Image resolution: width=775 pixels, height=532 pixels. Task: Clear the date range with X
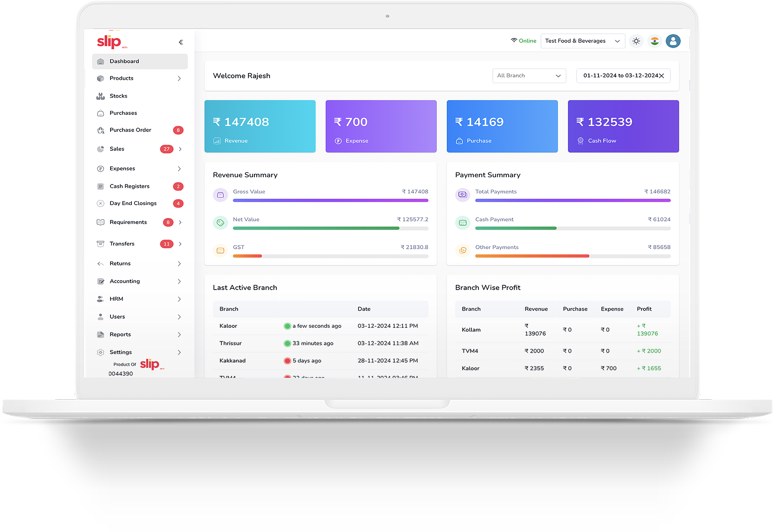pos(661,76)
